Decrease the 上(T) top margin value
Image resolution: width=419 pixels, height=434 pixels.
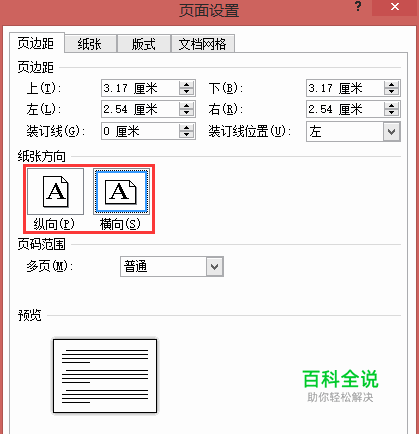click(x=187, y=92)
